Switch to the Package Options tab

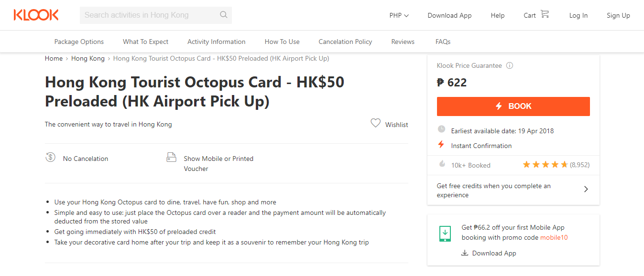point(79,42)
